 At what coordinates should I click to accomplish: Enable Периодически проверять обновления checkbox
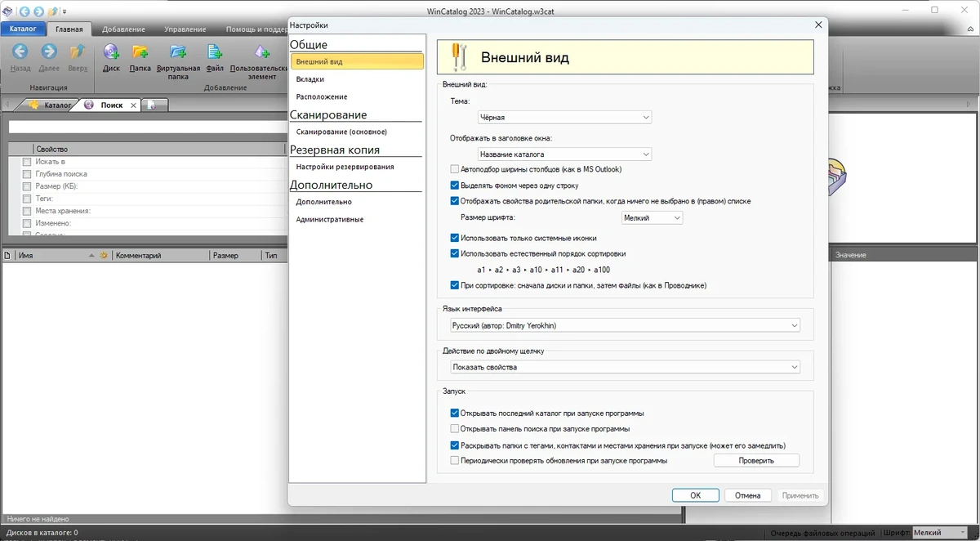[x=455, y=460]
